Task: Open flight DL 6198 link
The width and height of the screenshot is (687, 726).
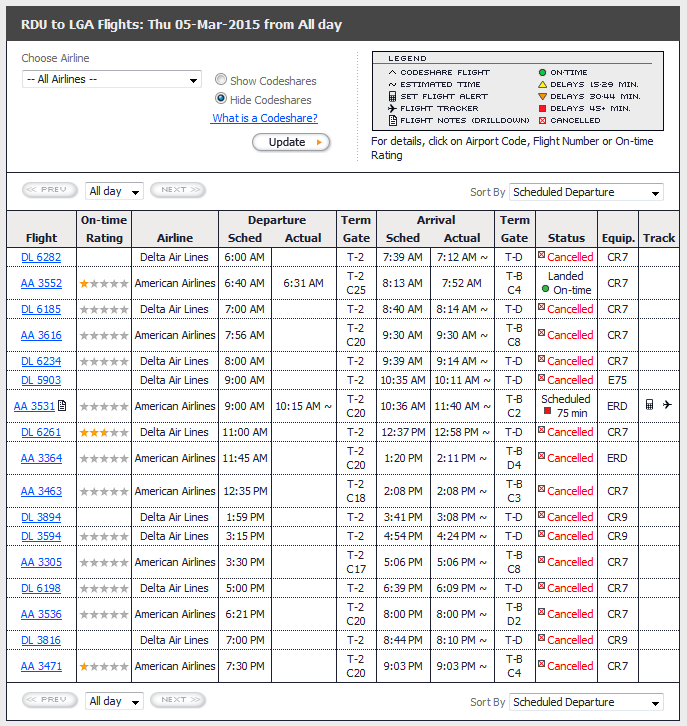Action: (x=41, y=588)
